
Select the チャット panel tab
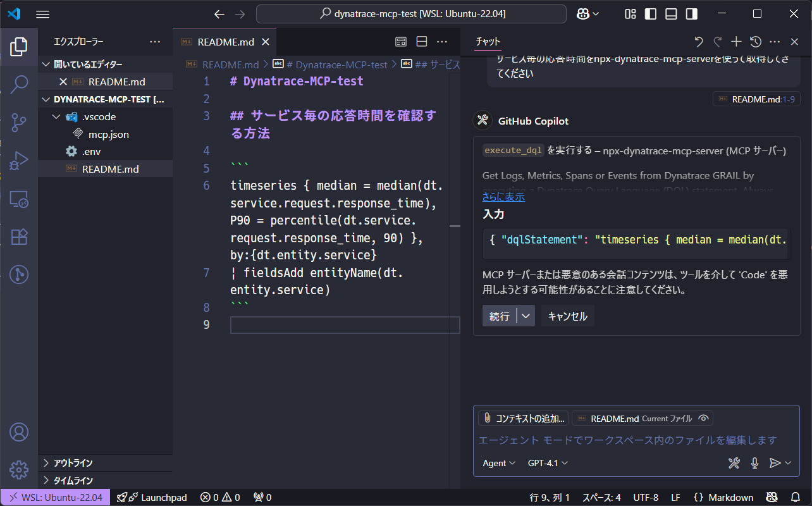pyautogui.click(x=488, y=42)
